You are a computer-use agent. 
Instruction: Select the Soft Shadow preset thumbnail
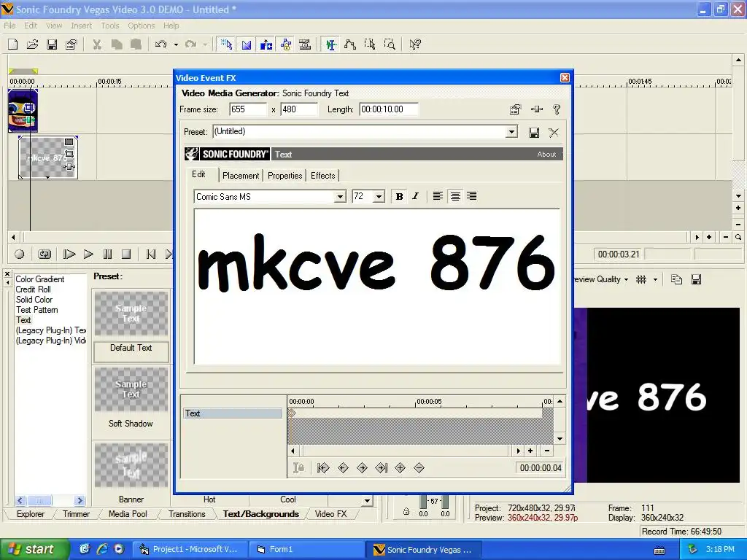pyautogui.click(x=131, y=390)
